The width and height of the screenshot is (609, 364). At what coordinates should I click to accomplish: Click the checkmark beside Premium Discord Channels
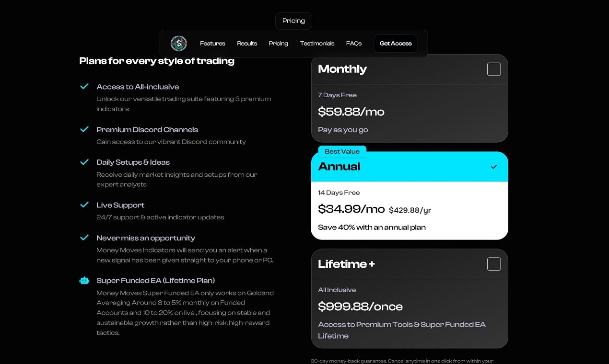click(x=84, y=129)
